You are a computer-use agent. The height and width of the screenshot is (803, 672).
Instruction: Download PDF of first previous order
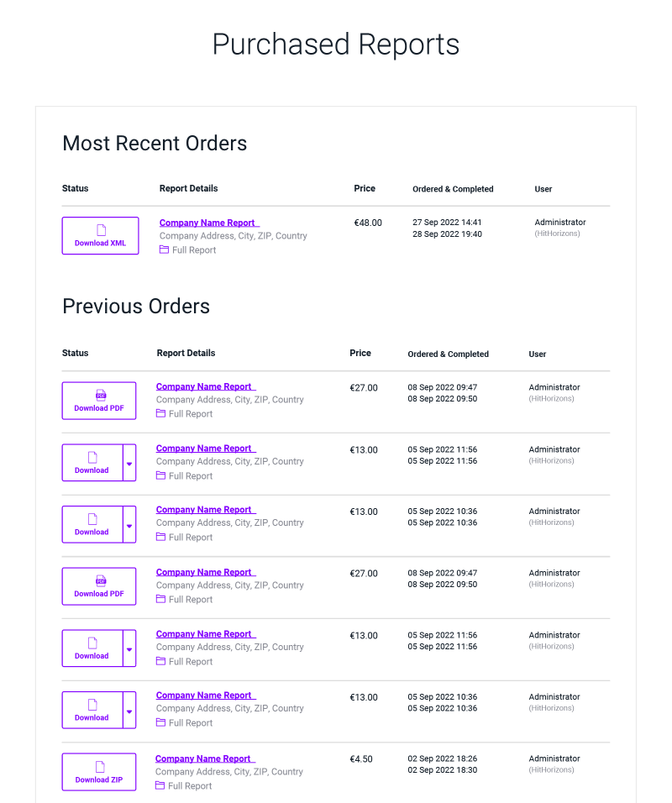coord(99,401)
